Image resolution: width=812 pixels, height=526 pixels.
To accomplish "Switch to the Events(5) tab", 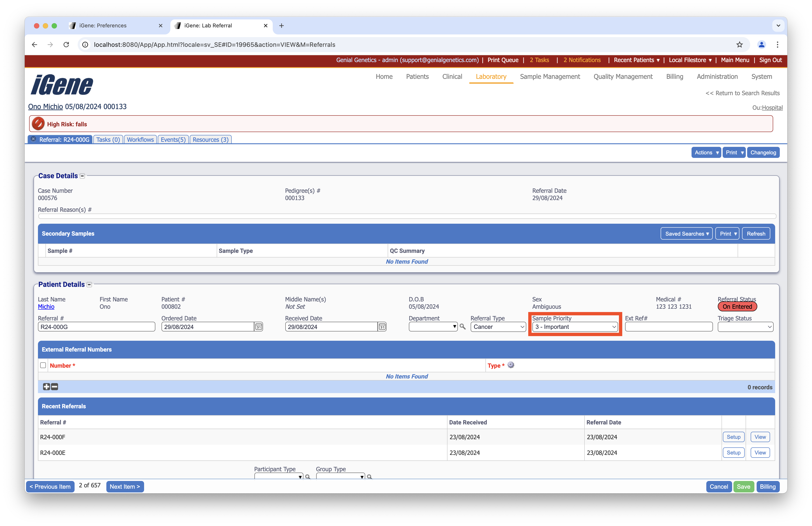I will [x=173, y=140].
